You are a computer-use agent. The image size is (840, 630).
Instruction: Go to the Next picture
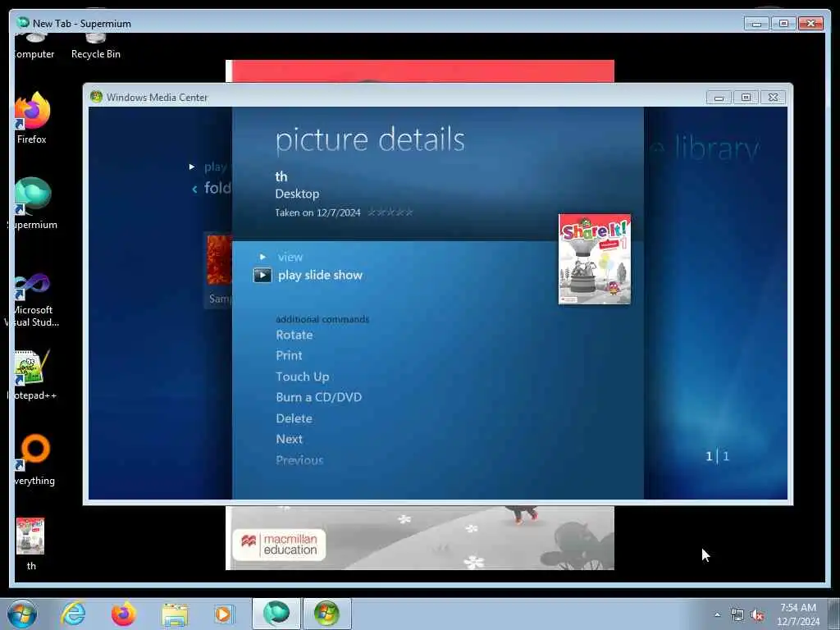290,439
